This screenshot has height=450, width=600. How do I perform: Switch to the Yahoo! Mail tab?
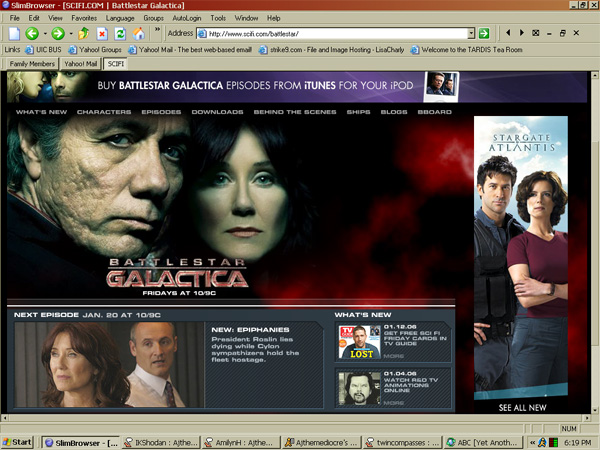click(x=80, y=64)
